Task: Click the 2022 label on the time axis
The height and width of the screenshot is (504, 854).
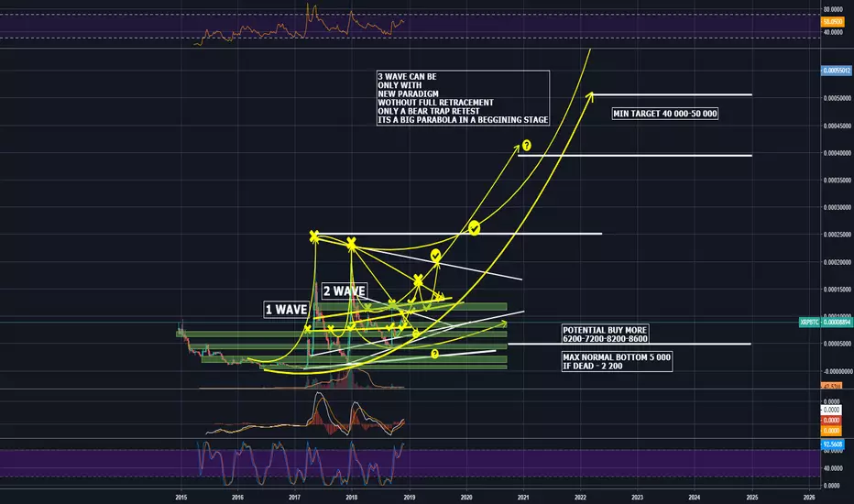Action: click(580, 497)
